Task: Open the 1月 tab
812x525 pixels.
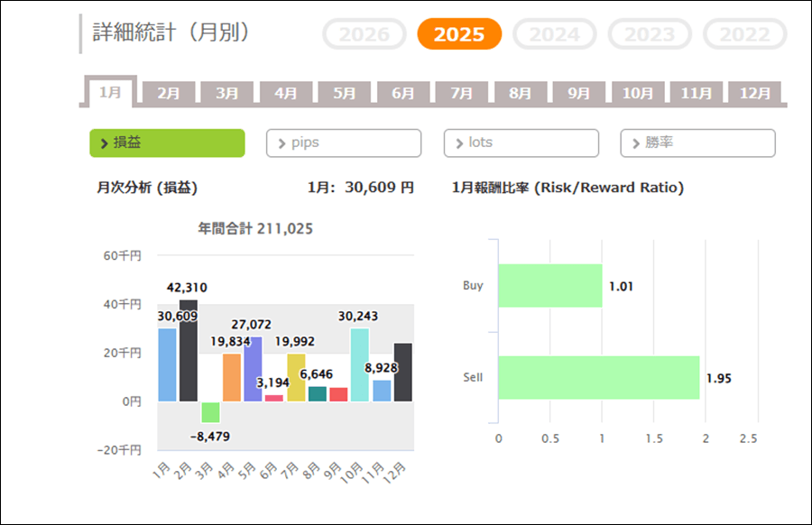Action: [x=110, y=92]
